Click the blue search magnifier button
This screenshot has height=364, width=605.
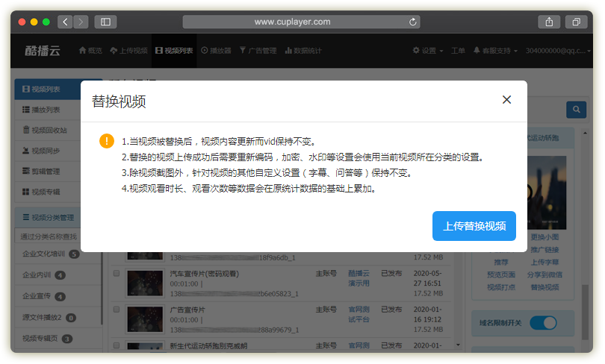576,110
